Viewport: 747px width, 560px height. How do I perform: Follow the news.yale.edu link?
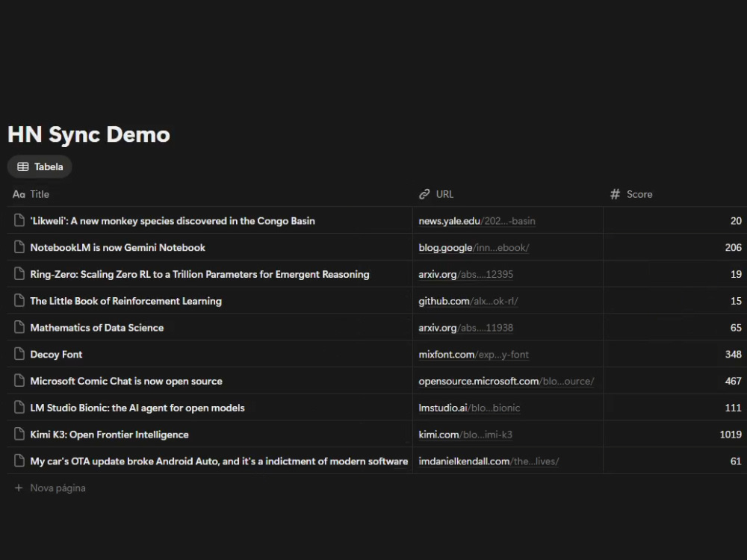point(477,221)
